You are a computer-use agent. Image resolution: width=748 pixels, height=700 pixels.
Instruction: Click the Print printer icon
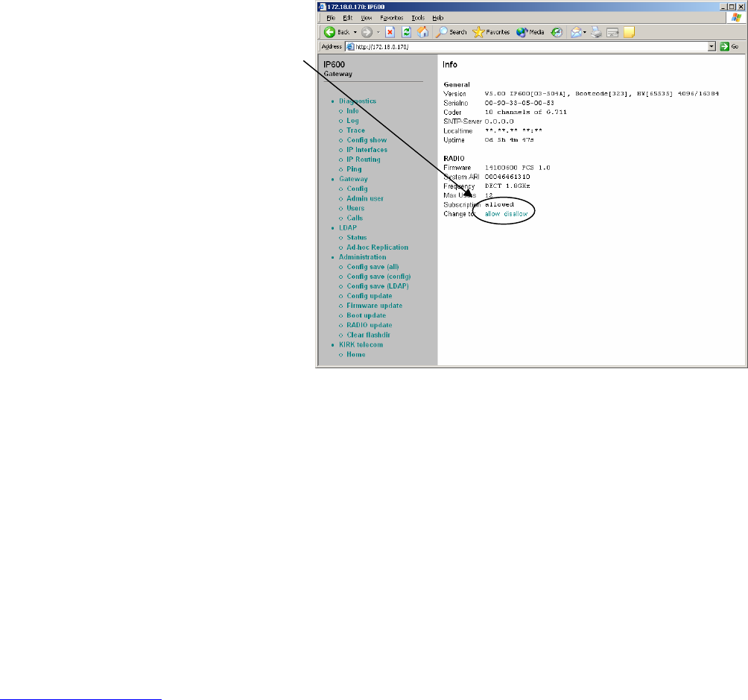(596, 32)
